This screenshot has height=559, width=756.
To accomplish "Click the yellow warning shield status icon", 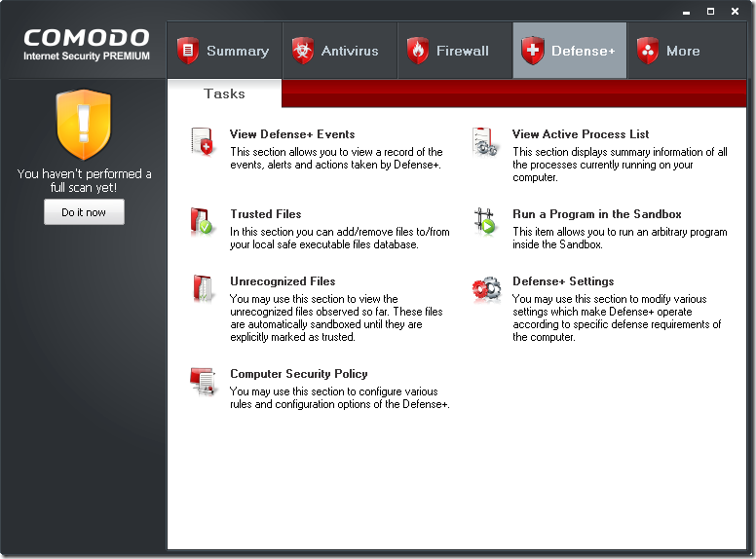I will [x=84, y=125].
